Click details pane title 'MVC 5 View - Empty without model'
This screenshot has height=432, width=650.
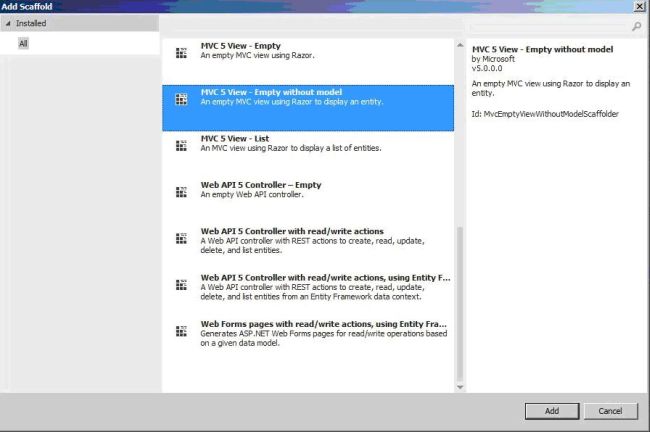542,49
